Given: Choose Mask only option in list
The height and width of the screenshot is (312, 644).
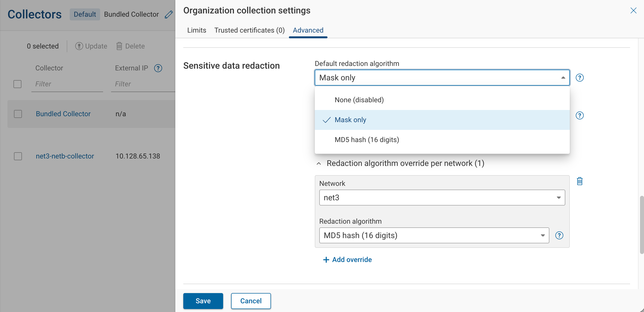Looking at the screenshot, I should (442, 120).
